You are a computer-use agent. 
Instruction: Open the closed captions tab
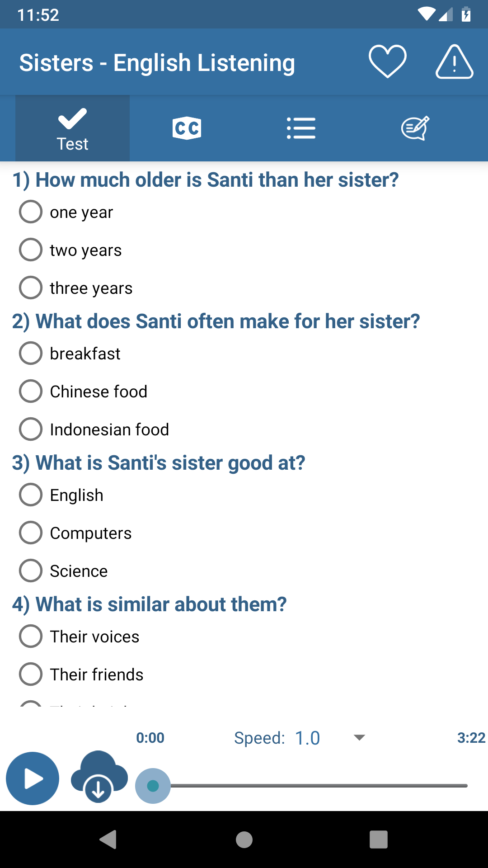tap(187, 128)
